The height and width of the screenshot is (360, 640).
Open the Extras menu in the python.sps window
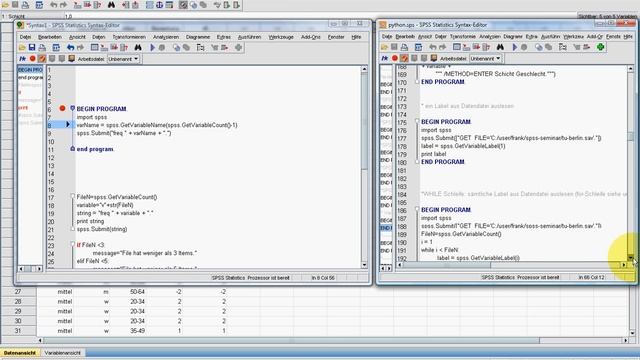click(531, 37)
